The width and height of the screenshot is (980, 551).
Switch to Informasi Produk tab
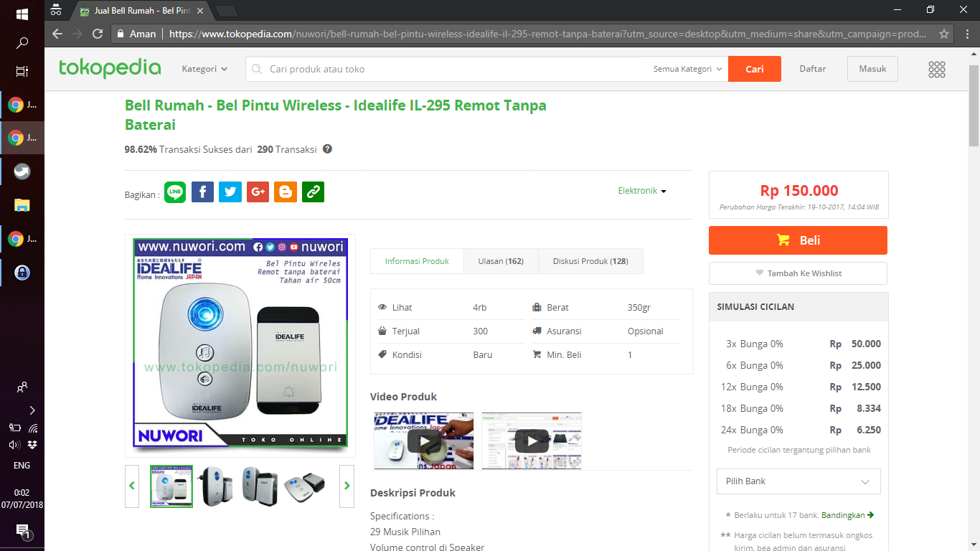pos(417,261)
